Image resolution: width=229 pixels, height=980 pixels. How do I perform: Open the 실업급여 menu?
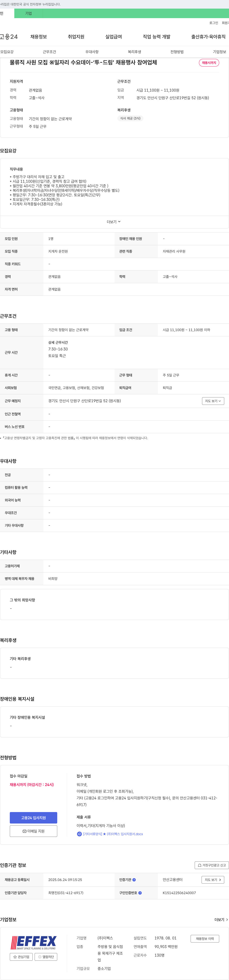pos(113,36)
